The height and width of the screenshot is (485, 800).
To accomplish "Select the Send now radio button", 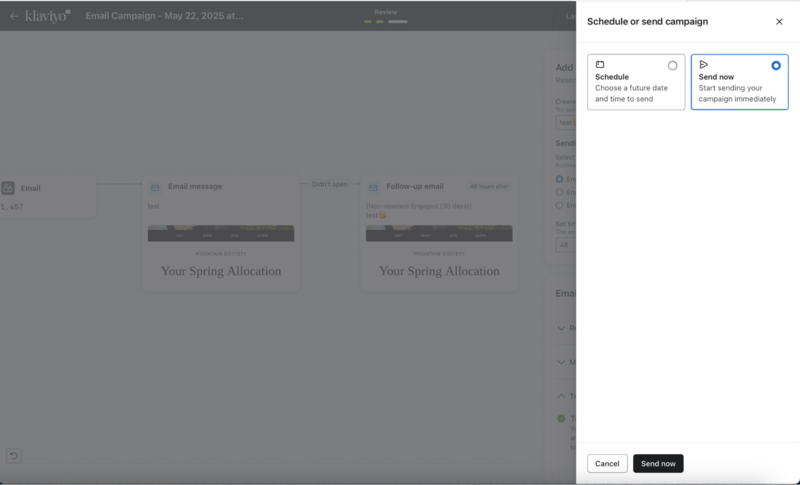I will point(776,66).
